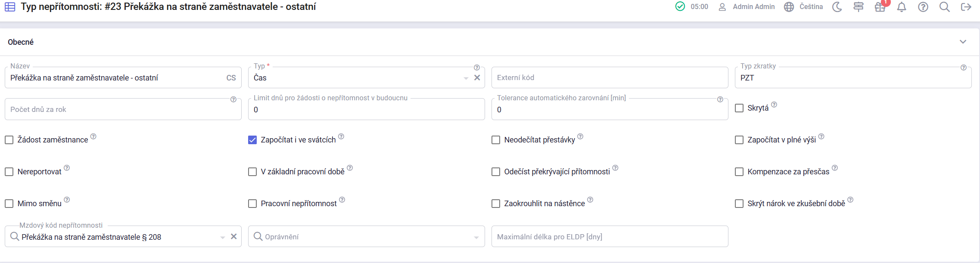Enable Žádost zaměstnance checkbox
The width and height of the screenshot is (980, 263).
(x=9, y=140)
